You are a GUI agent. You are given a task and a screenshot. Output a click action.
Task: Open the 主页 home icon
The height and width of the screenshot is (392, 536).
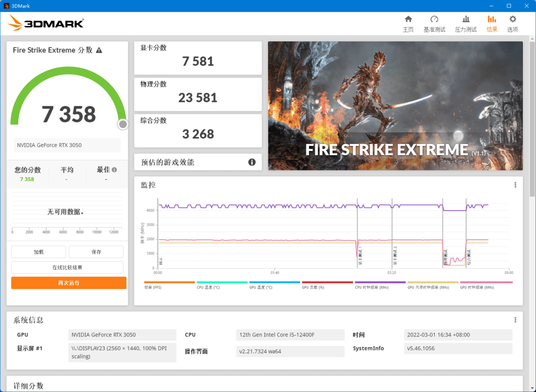point(408,23)
